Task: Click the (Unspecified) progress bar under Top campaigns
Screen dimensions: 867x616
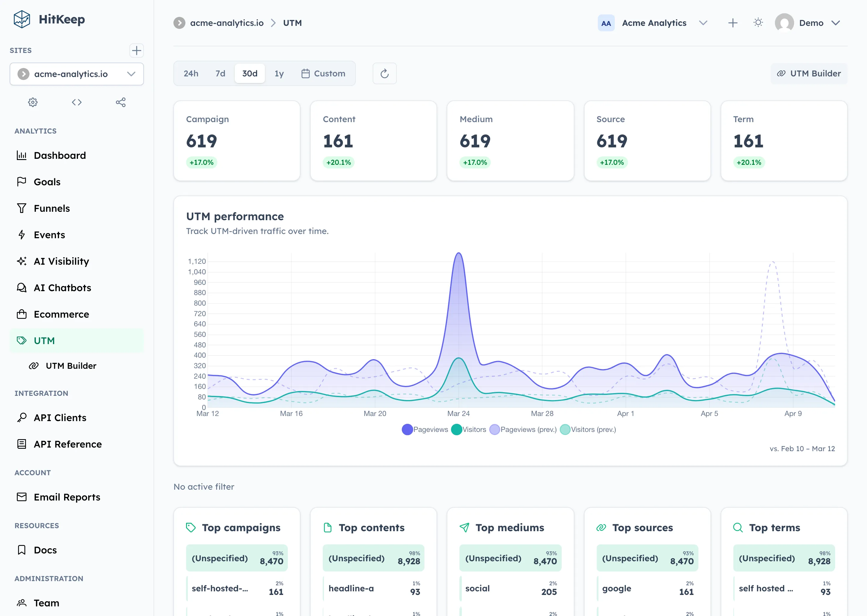Action: 237,558
